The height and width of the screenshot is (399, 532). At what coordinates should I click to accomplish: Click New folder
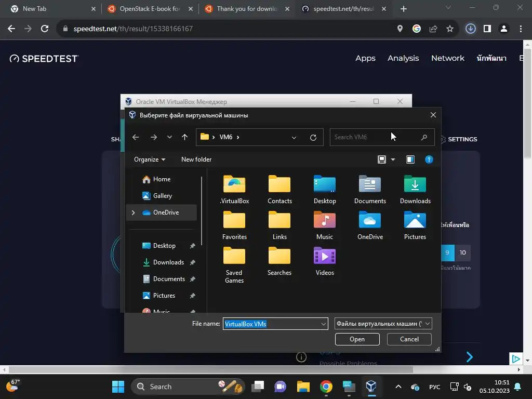coord(196,159)
